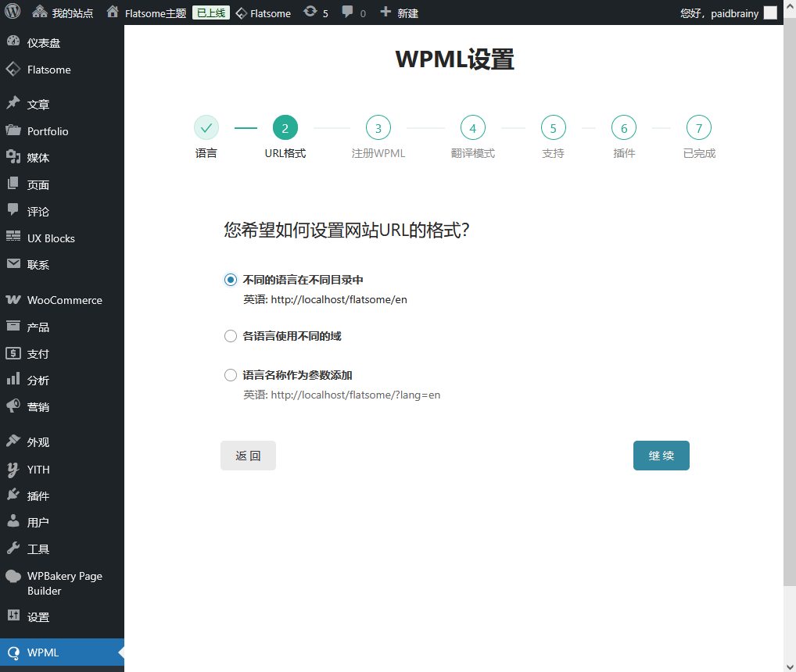Click 新建 in admin bar
This screenshot has height=672, width=796.
pos(400,13)
